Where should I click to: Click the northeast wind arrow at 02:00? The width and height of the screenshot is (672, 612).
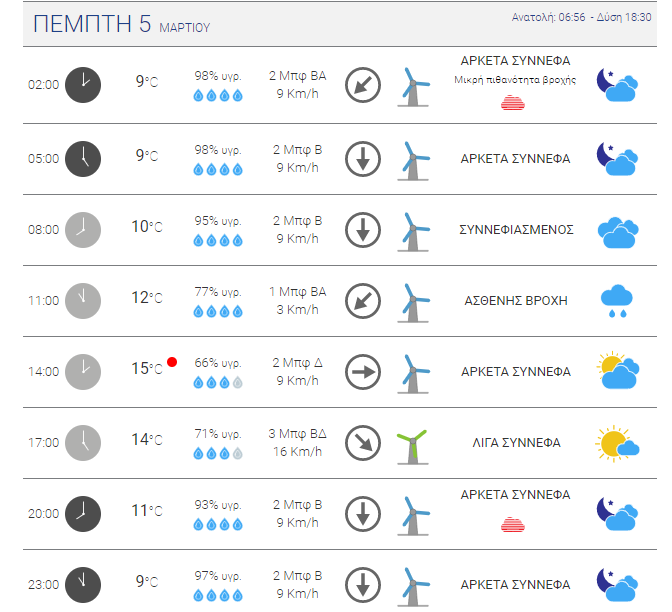pyautogui.click(x=363, y=85)
